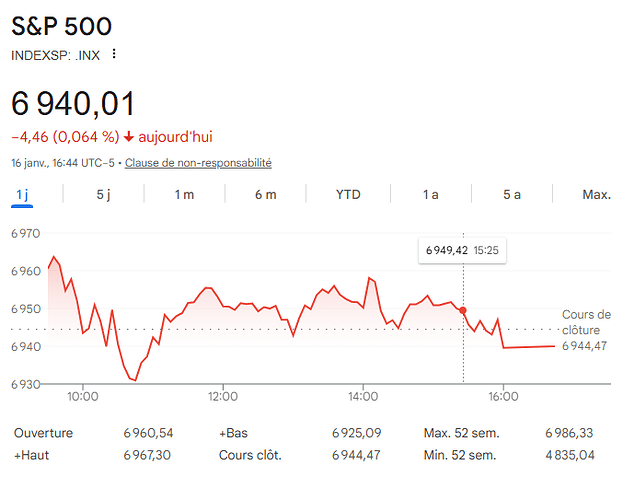The width and height of the screenshot is (623, 500).
Task: Click the Max. 52 sem. statistic label
Action: point(460,433)
